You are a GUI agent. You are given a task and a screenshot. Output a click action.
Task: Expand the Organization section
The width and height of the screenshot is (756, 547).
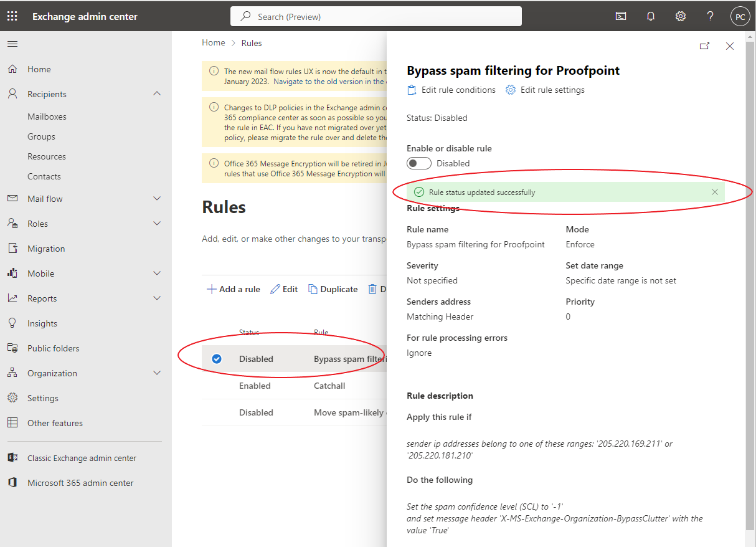click(x=157, y=373)
